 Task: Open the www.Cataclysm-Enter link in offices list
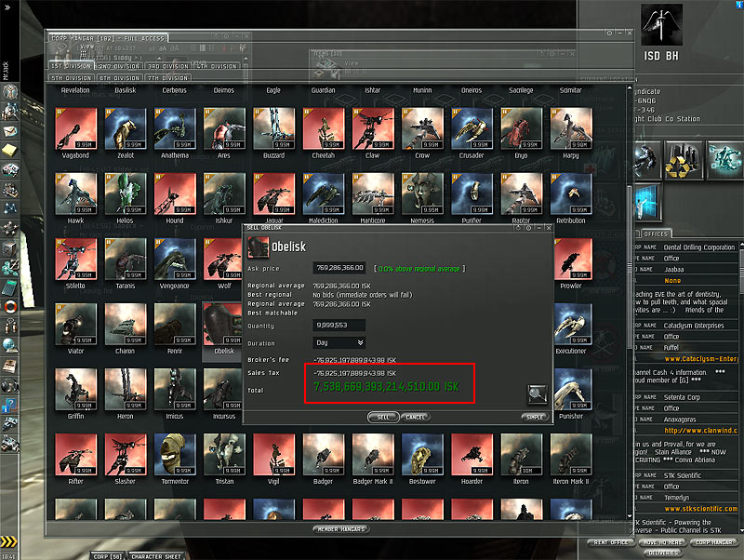coord(700,359)
